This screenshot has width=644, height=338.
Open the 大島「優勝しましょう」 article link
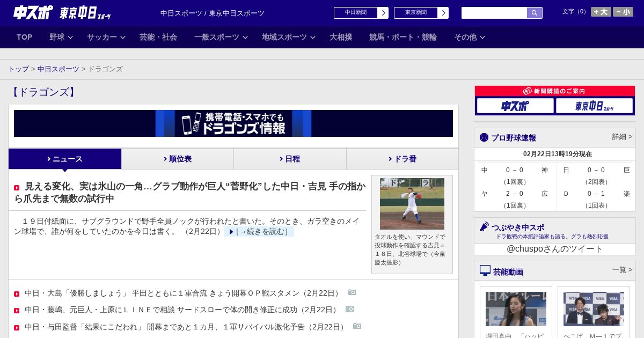coord(183,293)
